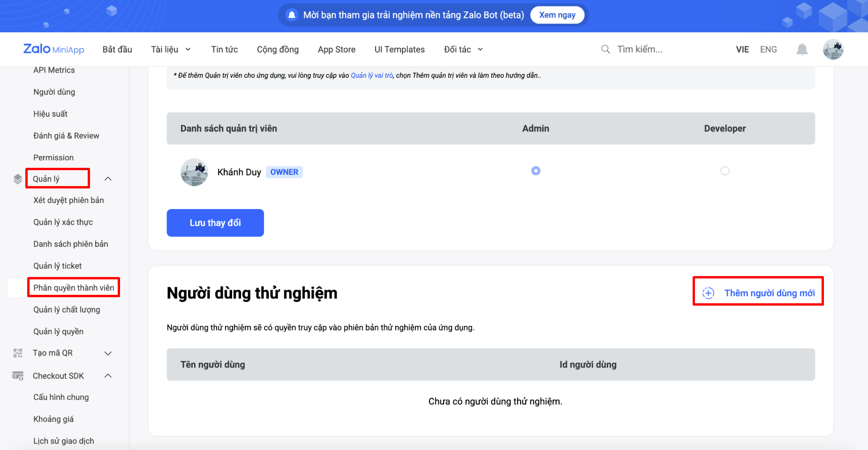Click the plus icon for adding new user
This screenshot has width=868, height=450.
coord(708,293)
